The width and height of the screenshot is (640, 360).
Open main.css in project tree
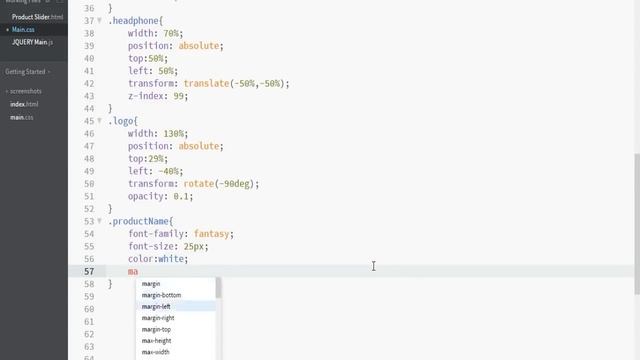click(22, 118)
